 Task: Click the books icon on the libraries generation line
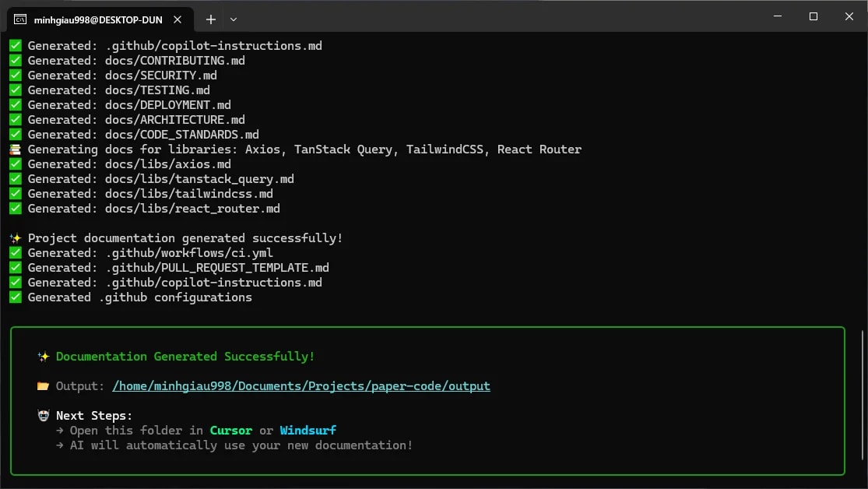tap(15, 149)
